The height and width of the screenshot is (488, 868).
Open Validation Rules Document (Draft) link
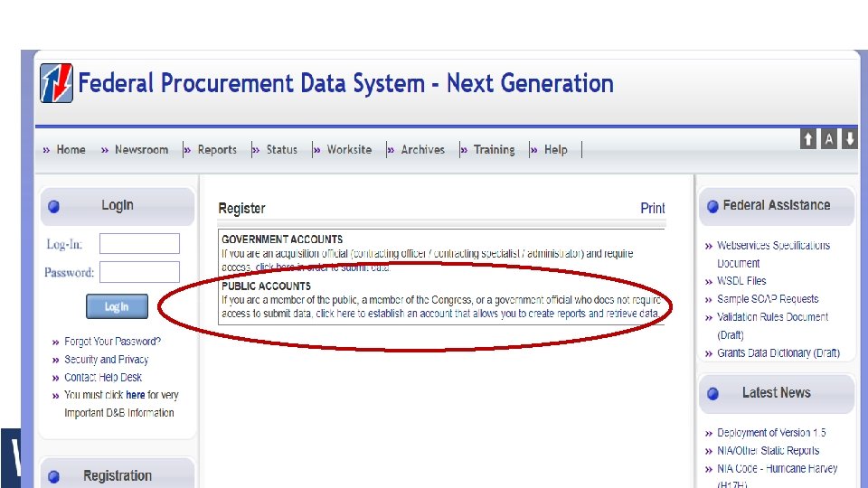[x=773, y=326]
